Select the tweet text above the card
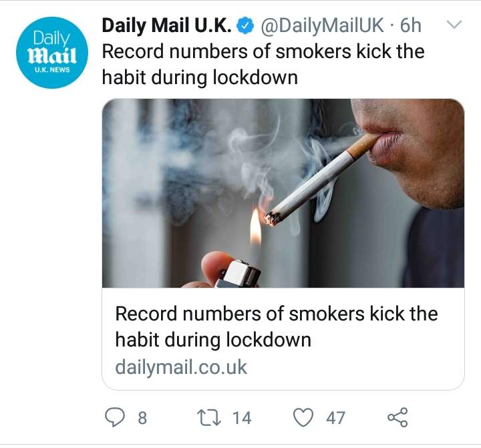 [263, 64]
